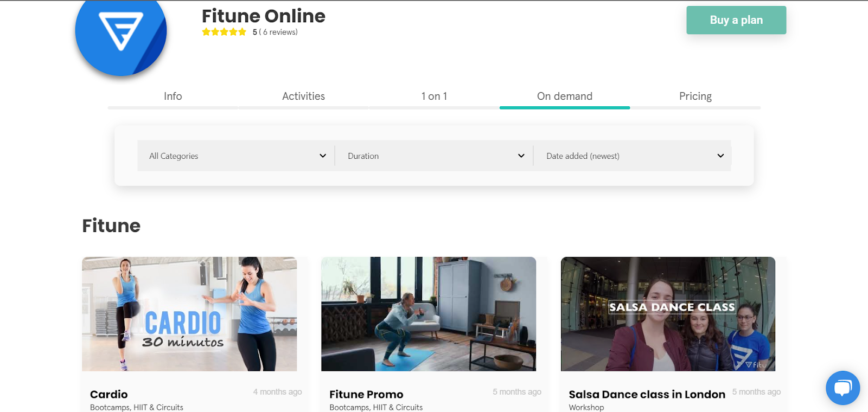Open the Duration filter dropdown
Screen dimensions: 868x412
[x=435, y=156]
